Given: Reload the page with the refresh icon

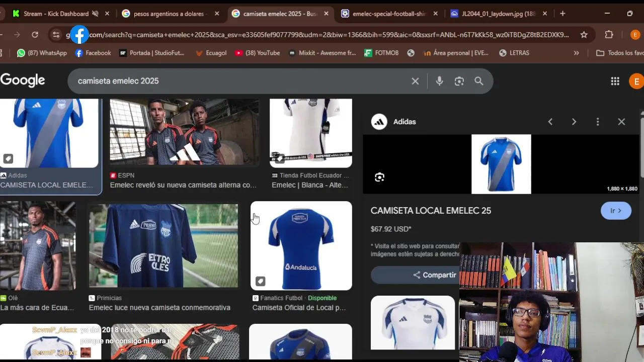Looking at the screenshot, I should [35, 35].
